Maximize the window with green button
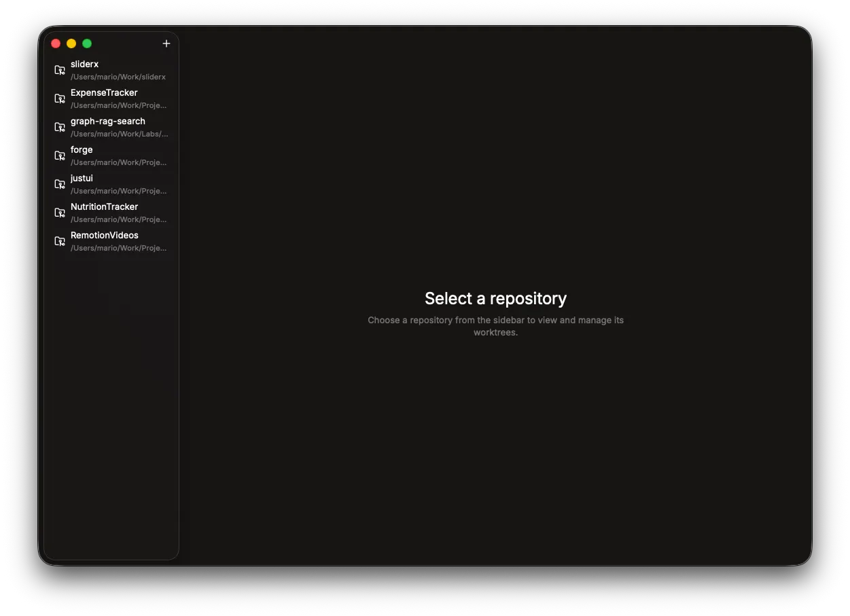The image size is (850, 616). click(x=87, y=43)
